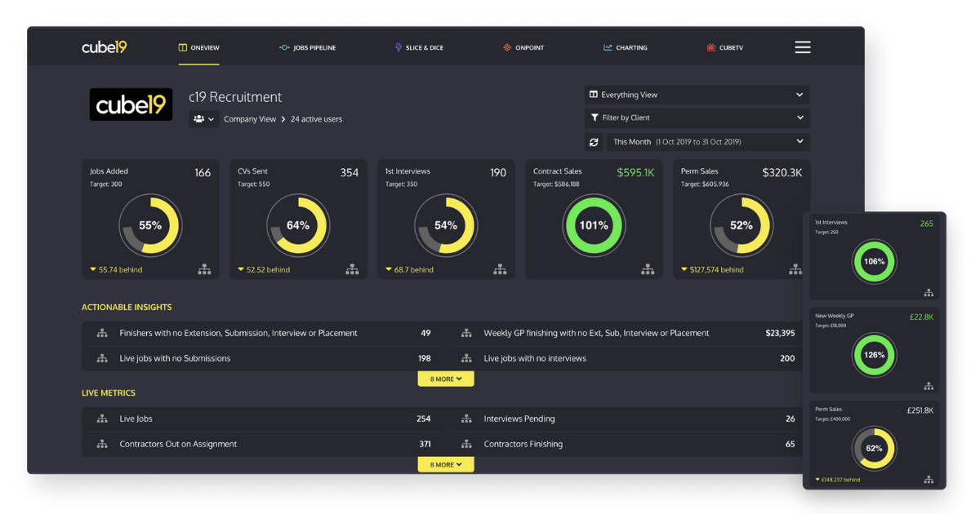Click the drill-down icon on Jobs Added card
The width and height of the screenshot is (980, 514).
[x=205, y=269]
